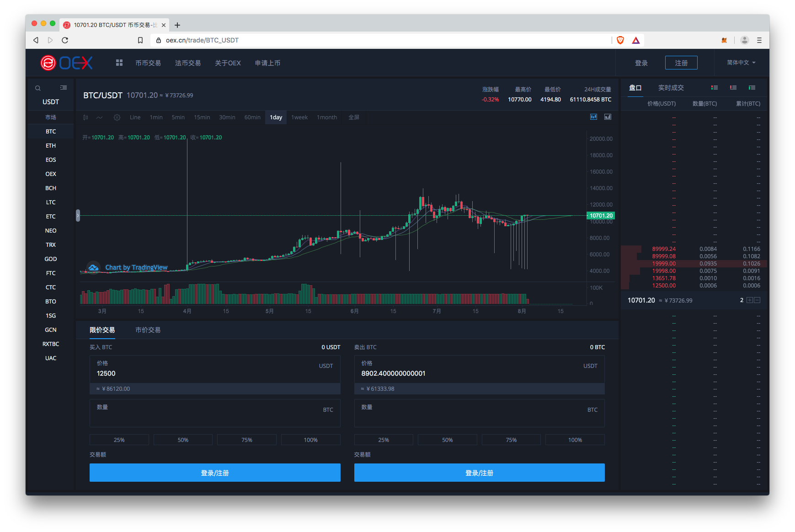The height and width of the screenshot is (532, 795).
Task: Set buy amount to 25%
Action: point(119,440)
